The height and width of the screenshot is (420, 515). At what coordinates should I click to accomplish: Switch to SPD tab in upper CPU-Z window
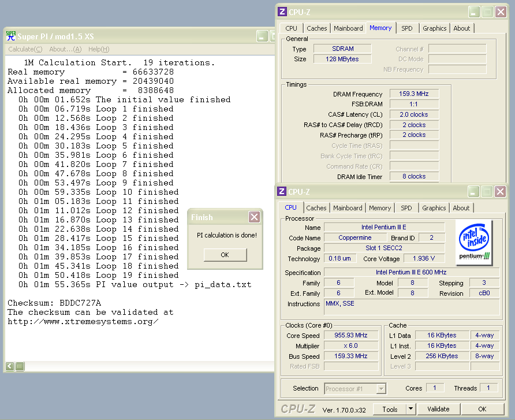406,28
